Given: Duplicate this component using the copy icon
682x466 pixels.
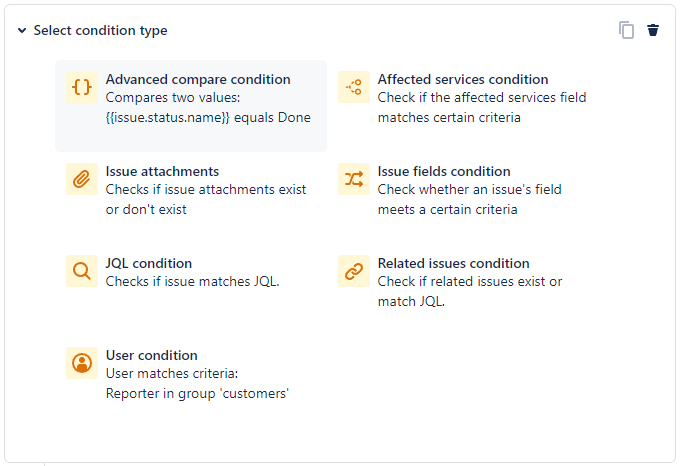Looking at the screenshot, I should point(626,30).
